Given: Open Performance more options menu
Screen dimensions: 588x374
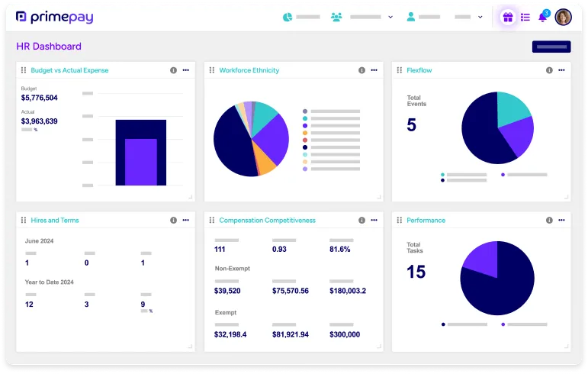Looking at the screenshot, I should click(561, 220).
